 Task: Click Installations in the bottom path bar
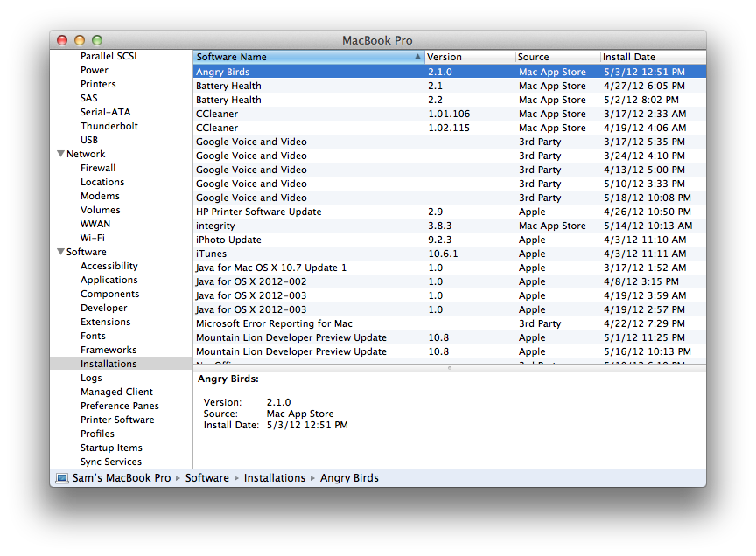tap(275, 478)
